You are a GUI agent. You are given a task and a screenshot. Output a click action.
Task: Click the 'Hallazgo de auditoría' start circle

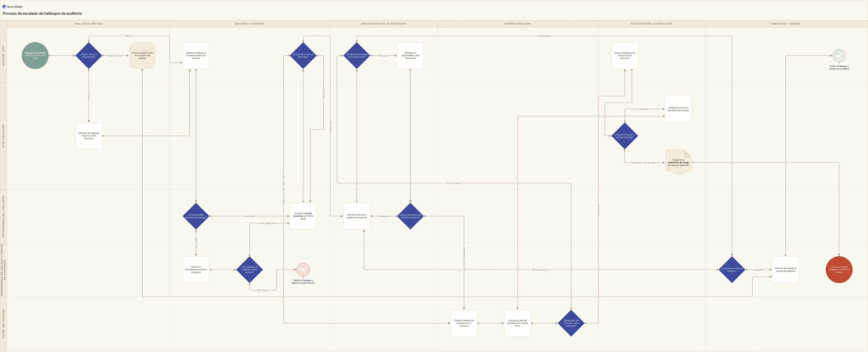tap(35, 56)
